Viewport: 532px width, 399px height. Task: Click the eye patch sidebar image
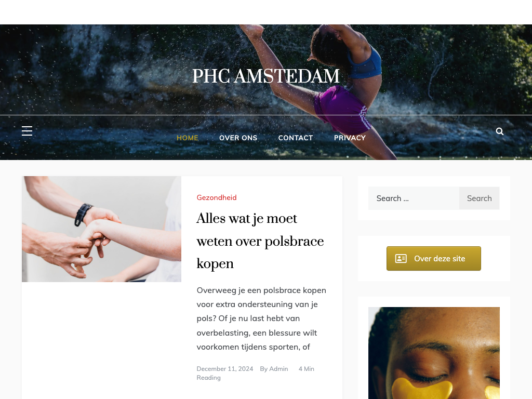pos(434,353)
